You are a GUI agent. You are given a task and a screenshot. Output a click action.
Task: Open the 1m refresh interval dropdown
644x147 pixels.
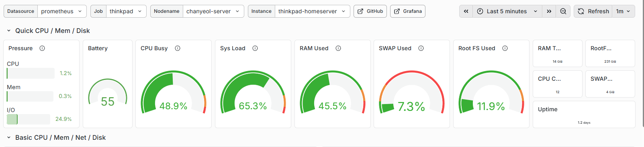click(x=624, y=11)
